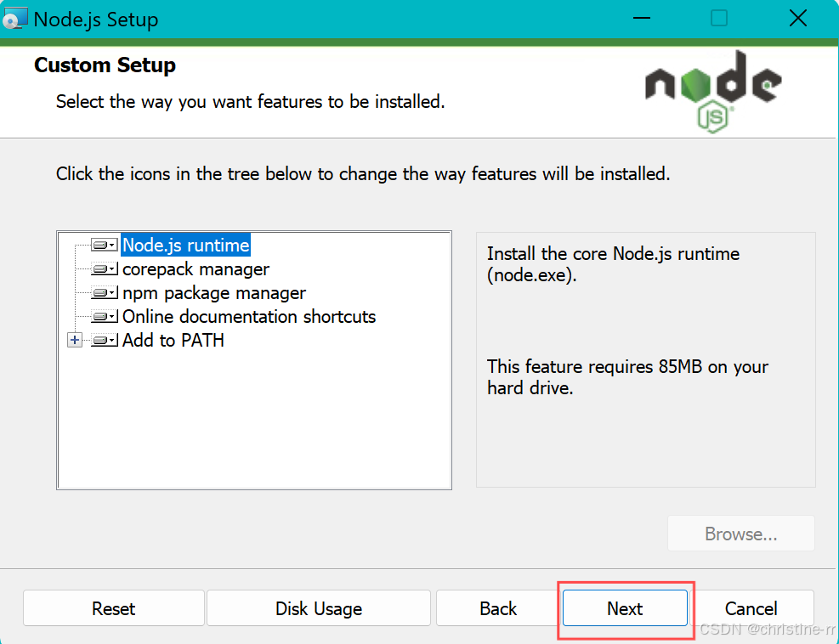Click 'Install the core Node.js runtime' description

[x=613, y=264]
